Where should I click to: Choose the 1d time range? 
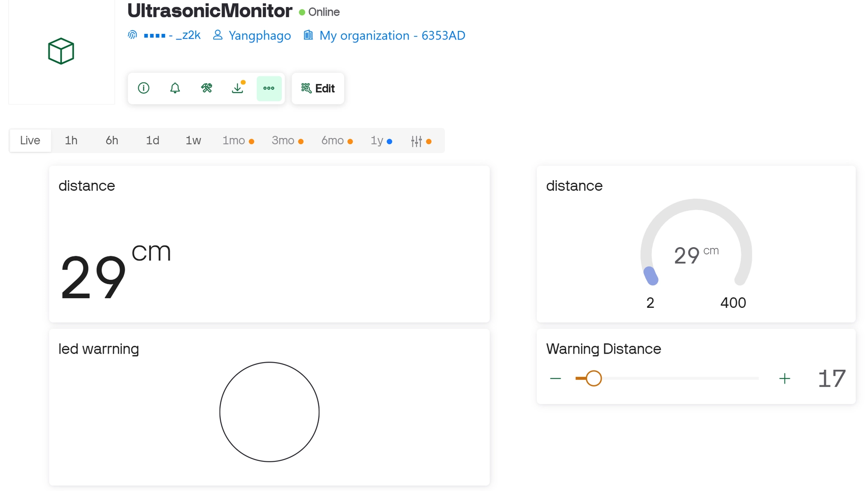pyautogui.click(x=153, y=140)
